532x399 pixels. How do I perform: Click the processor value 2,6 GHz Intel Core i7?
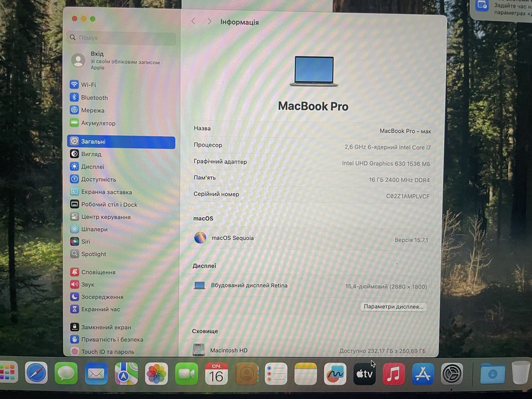(x=388, y=147)
